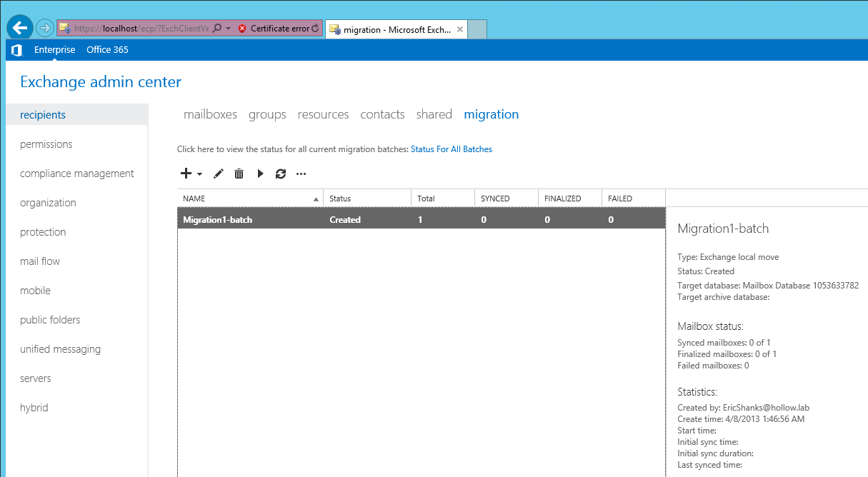868x477 pixels.
Task: Expand the new batch dropdown arrow
Action: pyautogui.click(x=200, y=174)
